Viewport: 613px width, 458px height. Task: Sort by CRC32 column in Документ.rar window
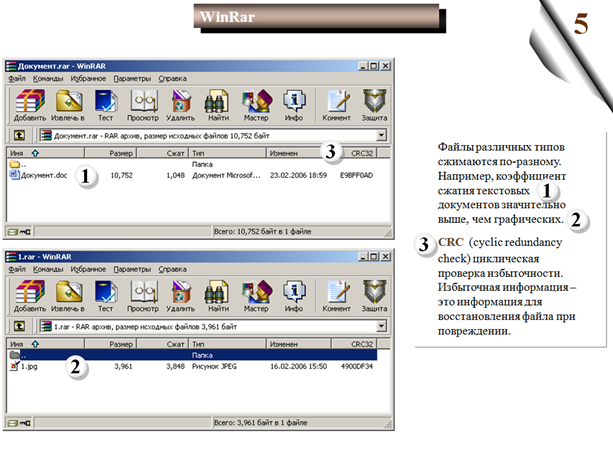click(x=355, y=153)
